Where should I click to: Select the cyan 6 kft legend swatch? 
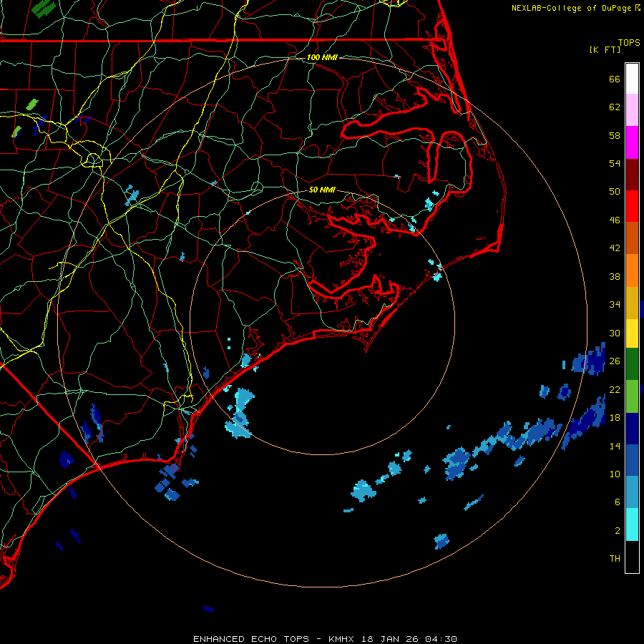point(632,525)
